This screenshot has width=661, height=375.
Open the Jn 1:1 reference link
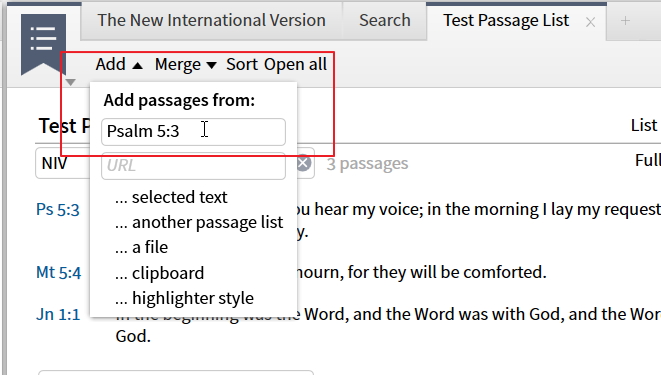[58, 314]
